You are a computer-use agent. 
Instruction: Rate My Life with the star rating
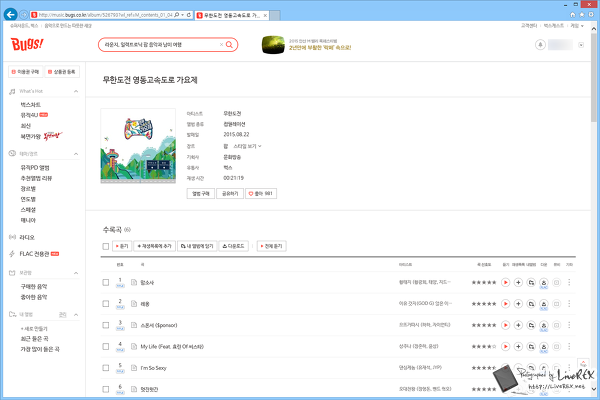click(484, 346)
